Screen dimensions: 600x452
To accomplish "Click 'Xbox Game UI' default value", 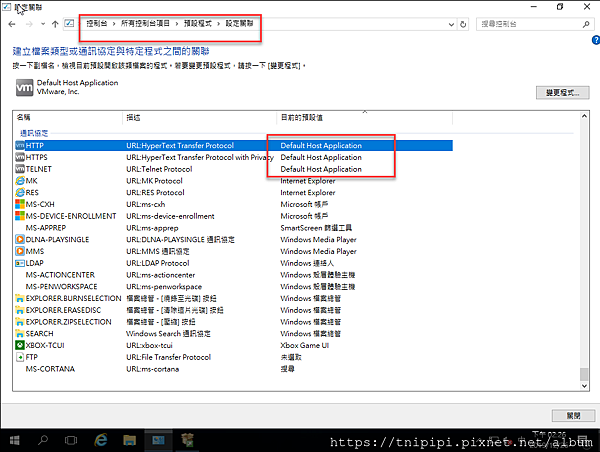I will [x=305, y=346].
